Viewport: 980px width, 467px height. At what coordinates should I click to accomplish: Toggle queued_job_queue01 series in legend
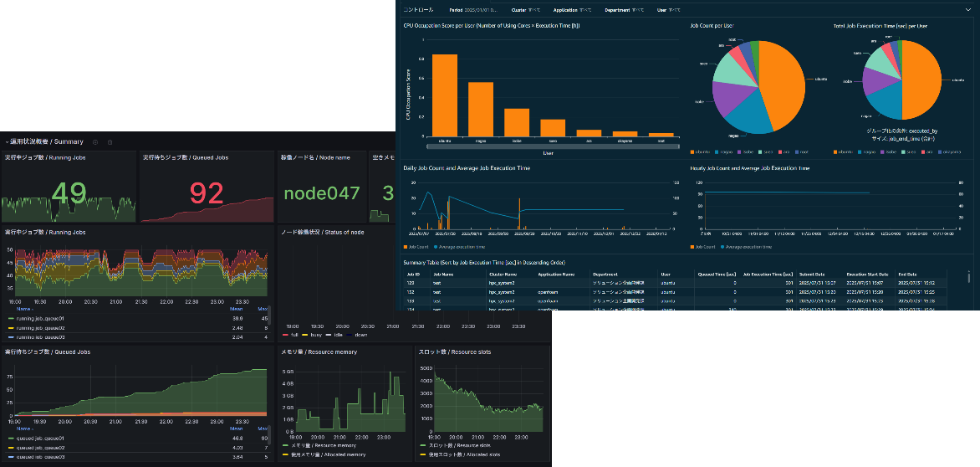tap(40, 438)
